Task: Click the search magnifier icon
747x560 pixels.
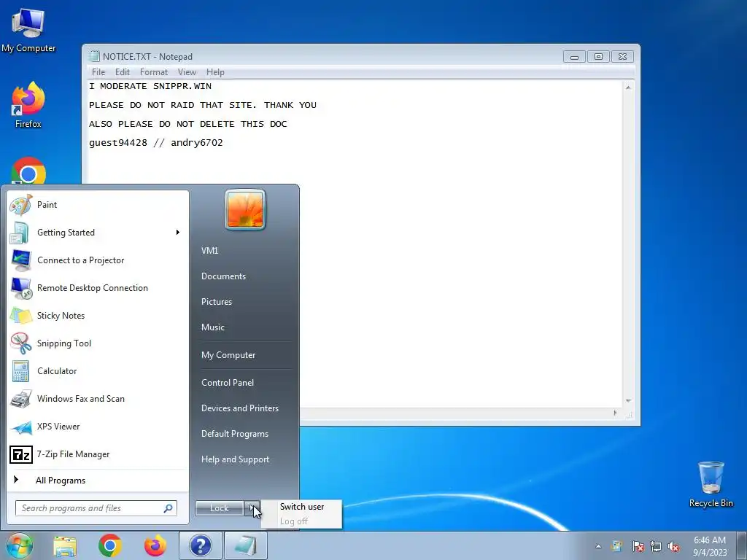Action: [x=168, y=508]
